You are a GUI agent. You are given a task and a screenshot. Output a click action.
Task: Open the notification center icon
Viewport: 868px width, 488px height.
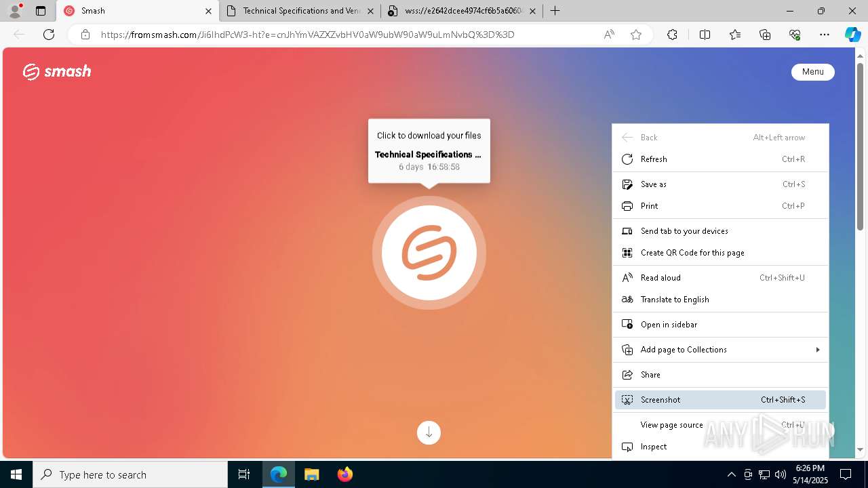tap(846, 474)
